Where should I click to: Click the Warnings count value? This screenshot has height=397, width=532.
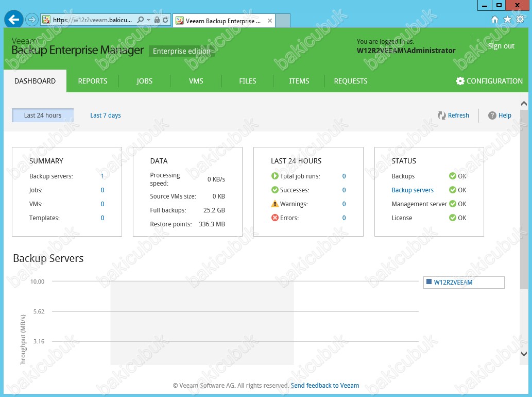[x=344, y=204]
